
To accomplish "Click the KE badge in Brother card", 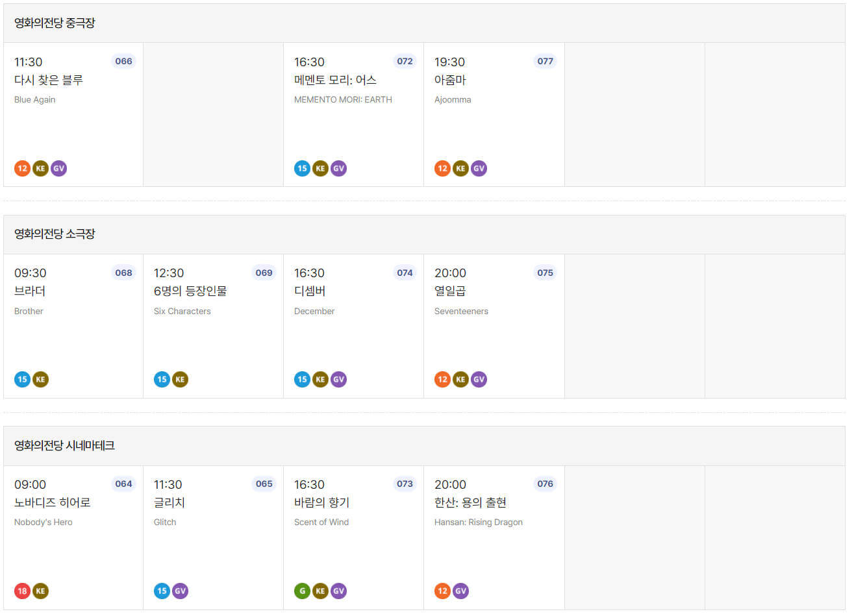I will [x=40, y=379].
